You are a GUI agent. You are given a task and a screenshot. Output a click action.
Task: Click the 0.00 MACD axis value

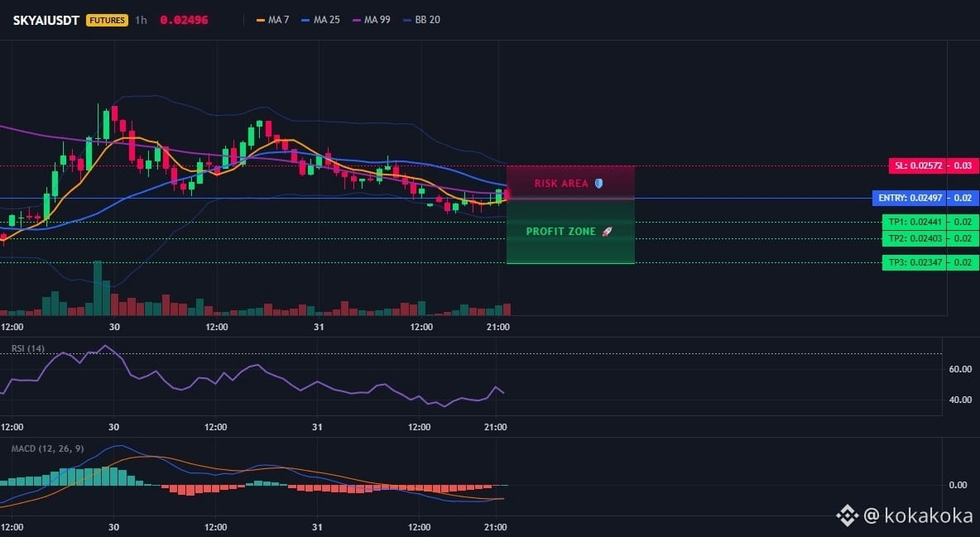point(958,485)
